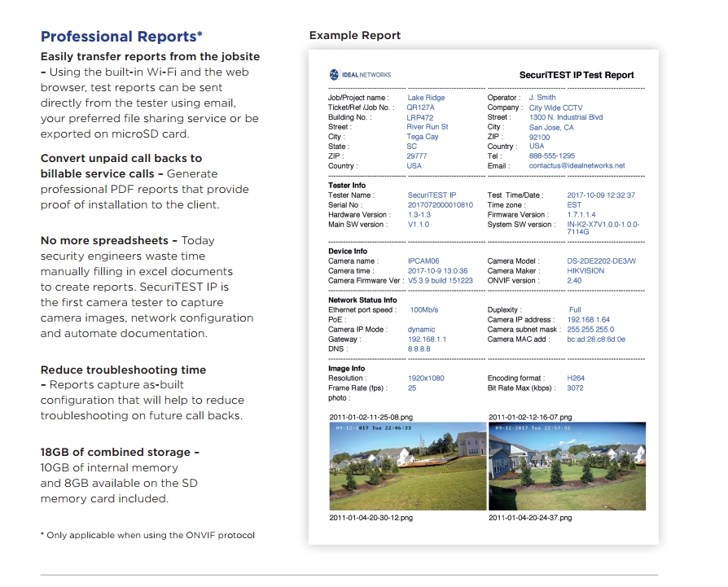
Task: Select the 'Reduce troubleshooting time' heading
Action: pos(123,370)
